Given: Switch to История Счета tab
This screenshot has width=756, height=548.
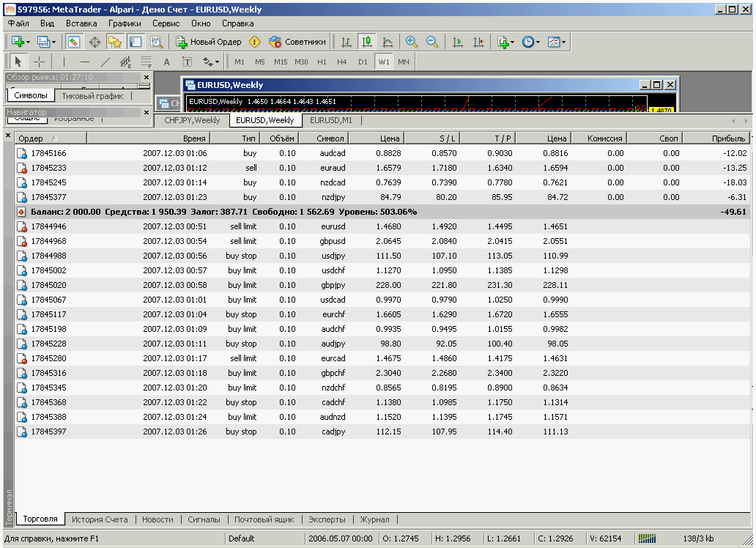Looking at the screenshot, I should (100, 519).
